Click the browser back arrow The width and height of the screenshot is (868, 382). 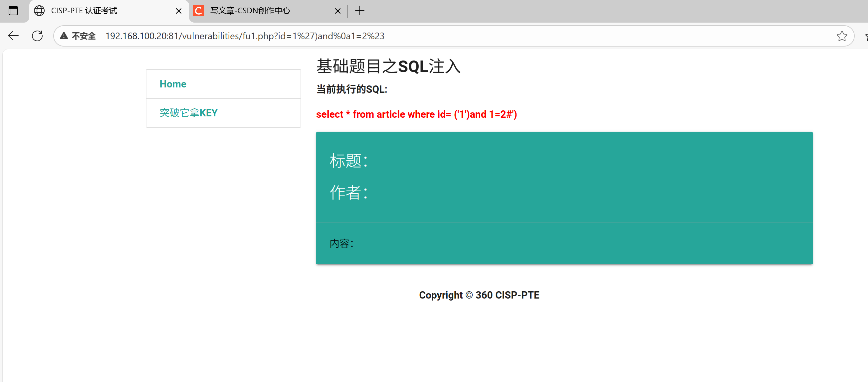(x=13, y=36)
